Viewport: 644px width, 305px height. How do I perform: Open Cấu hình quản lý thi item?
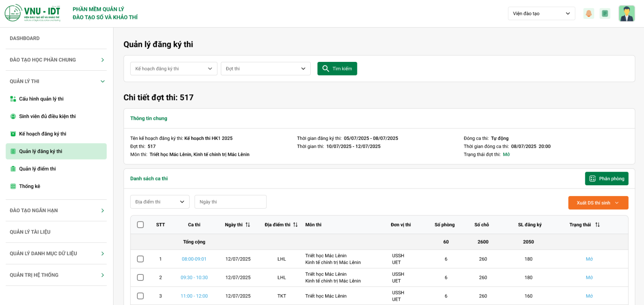point(41,99)
